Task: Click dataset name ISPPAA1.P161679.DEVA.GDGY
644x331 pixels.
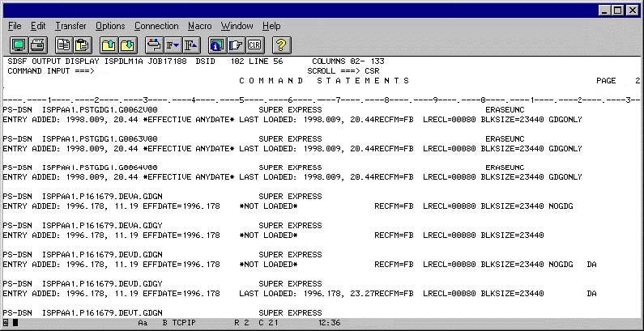Action: tap(102, 226)
